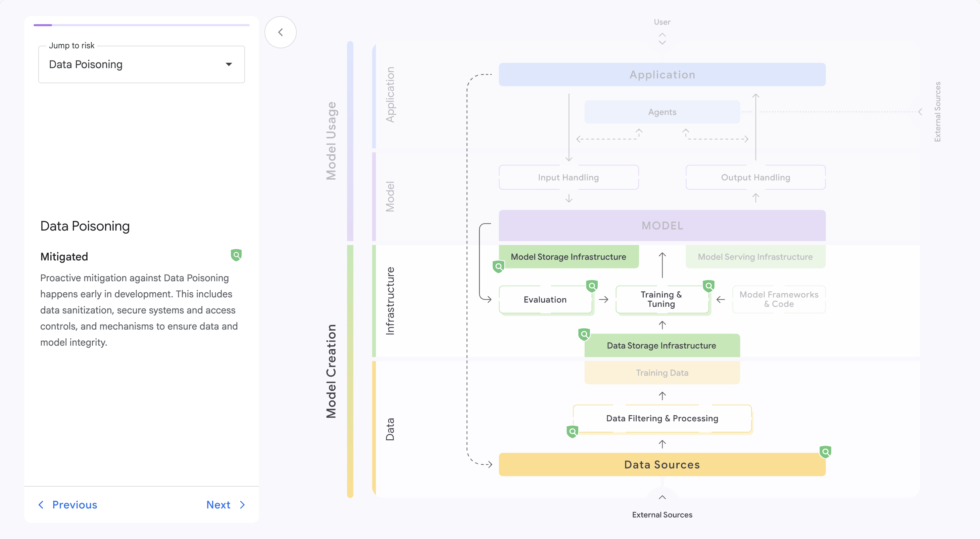Go to the Next risk
Screen dimensions: 980x539
click(226, 505)
